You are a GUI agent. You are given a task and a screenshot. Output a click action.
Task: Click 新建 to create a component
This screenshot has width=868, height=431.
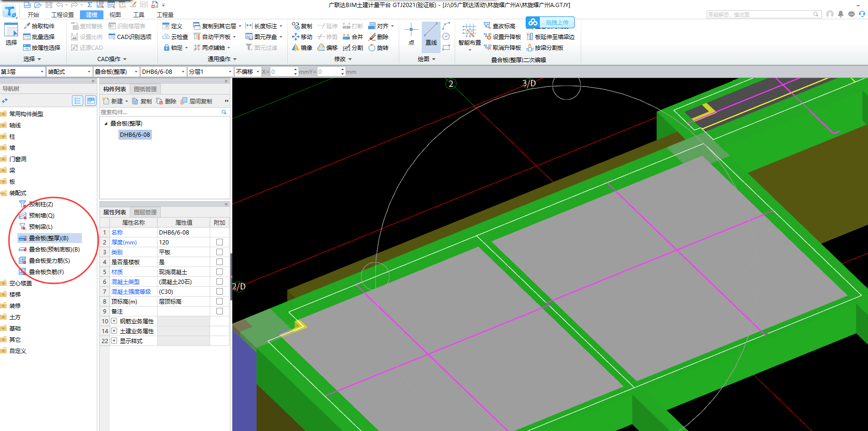click(x=114, y=101)
